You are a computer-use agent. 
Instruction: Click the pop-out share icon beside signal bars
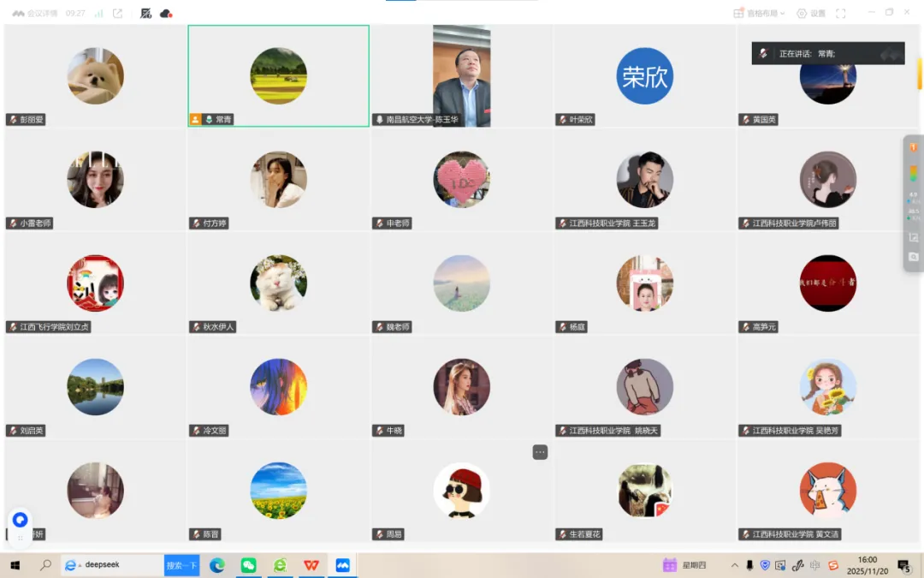click(x=117, y=13)
